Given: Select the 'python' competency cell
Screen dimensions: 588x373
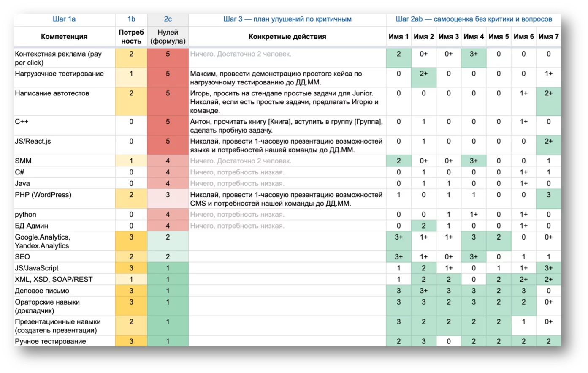Looking at the screenshot, I should 64,214.
